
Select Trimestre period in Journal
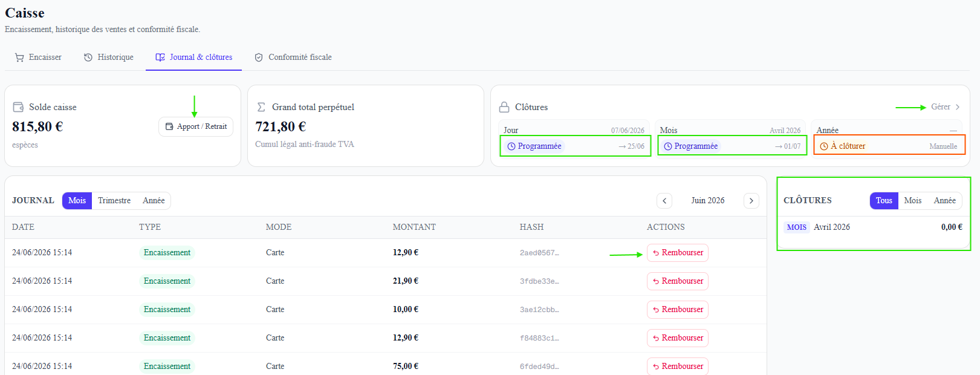point(114,201)
